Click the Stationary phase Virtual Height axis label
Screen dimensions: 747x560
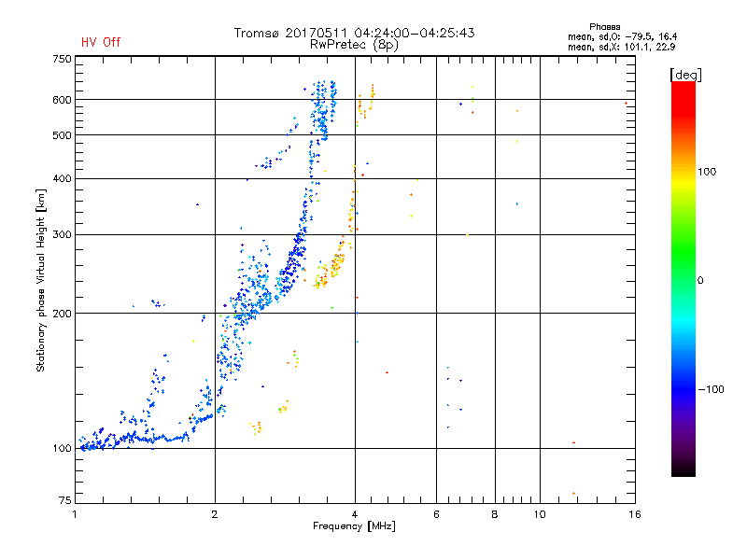pyautogui.click(x=40, y=281)
